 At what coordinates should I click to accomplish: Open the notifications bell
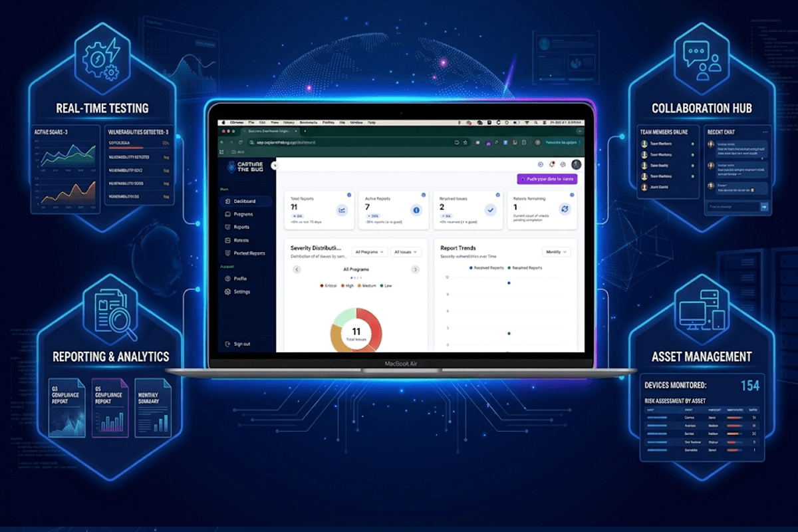coord(552,164)
